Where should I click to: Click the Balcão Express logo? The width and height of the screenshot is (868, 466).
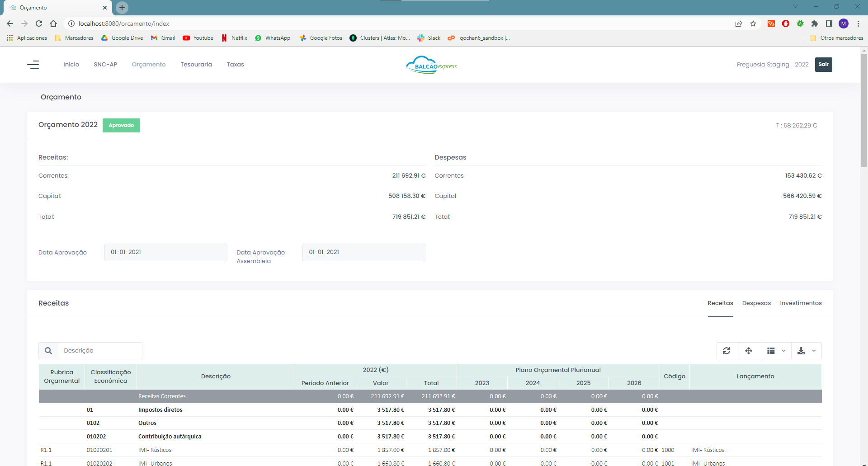431,65
